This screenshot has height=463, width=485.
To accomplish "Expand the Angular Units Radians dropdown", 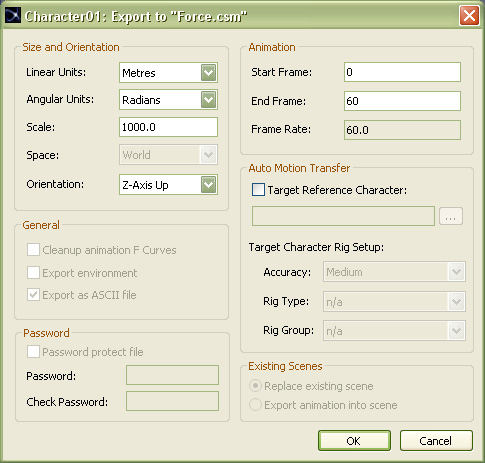I will click(168, 99).
